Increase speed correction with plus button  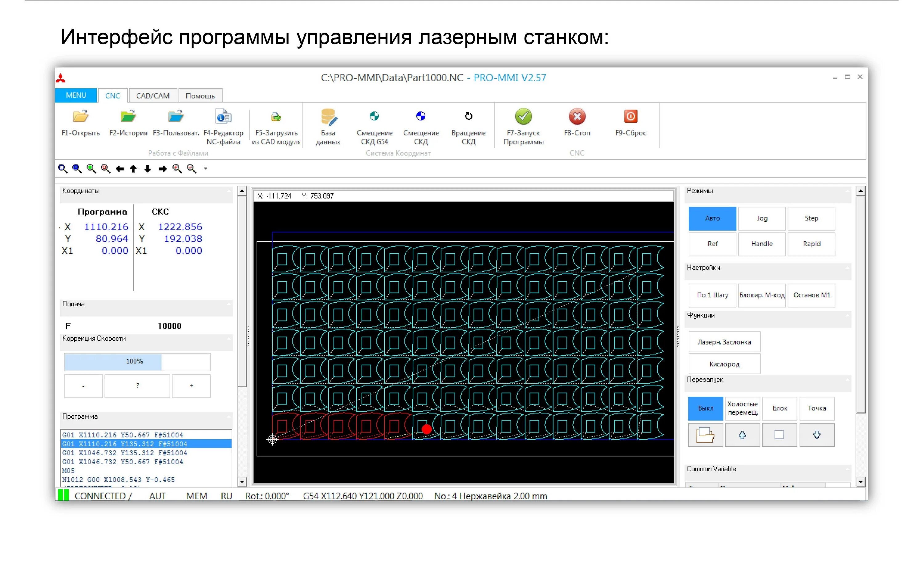(191, 386)
